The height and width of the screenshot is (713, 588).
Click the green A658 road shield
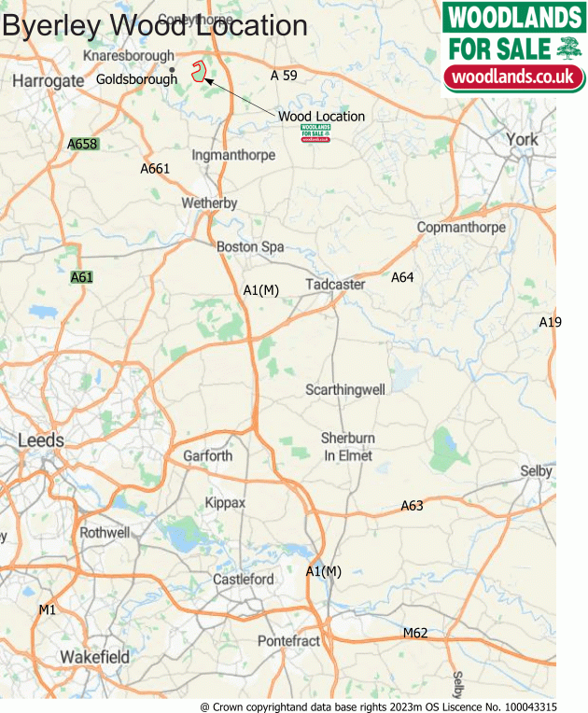click(82, 144)
